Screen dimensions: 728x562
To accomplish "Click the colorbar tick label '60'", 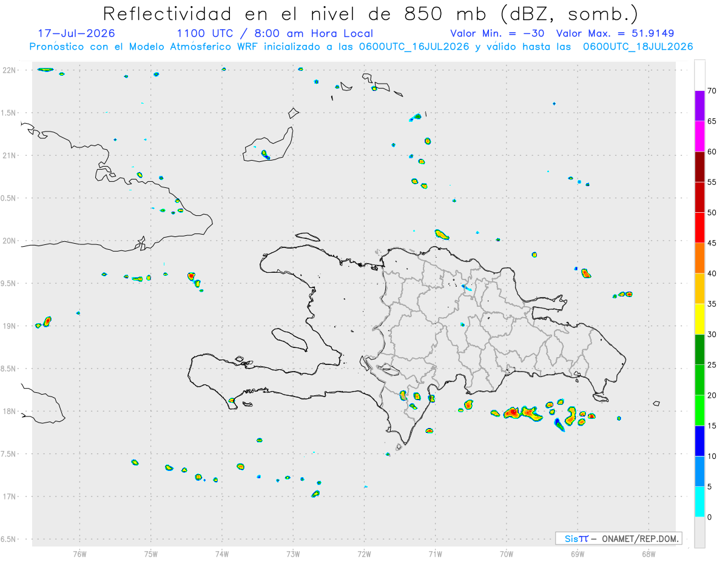I will click(712, 152).
